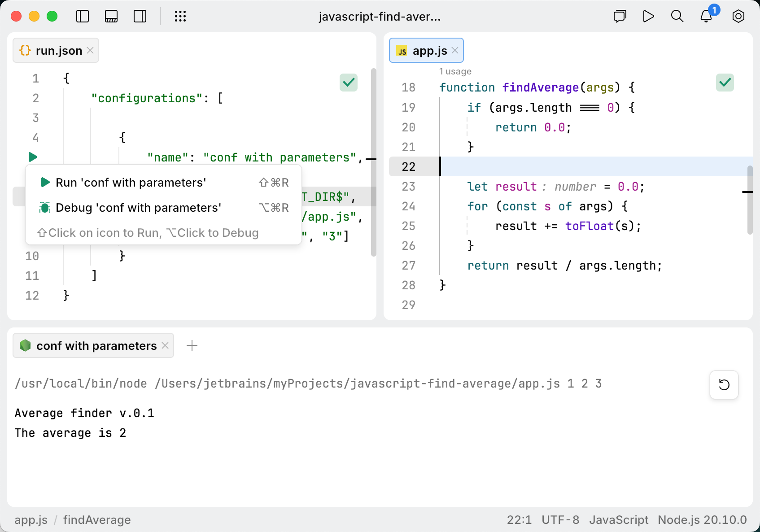This screenshot has height=532, width=760.
Task: Click the rerun icon in console
Action: 724,385
